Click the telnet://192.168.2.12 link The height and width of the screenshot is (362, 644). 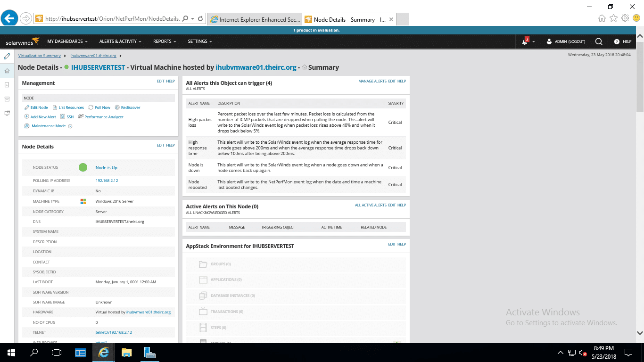click(114, 332)
